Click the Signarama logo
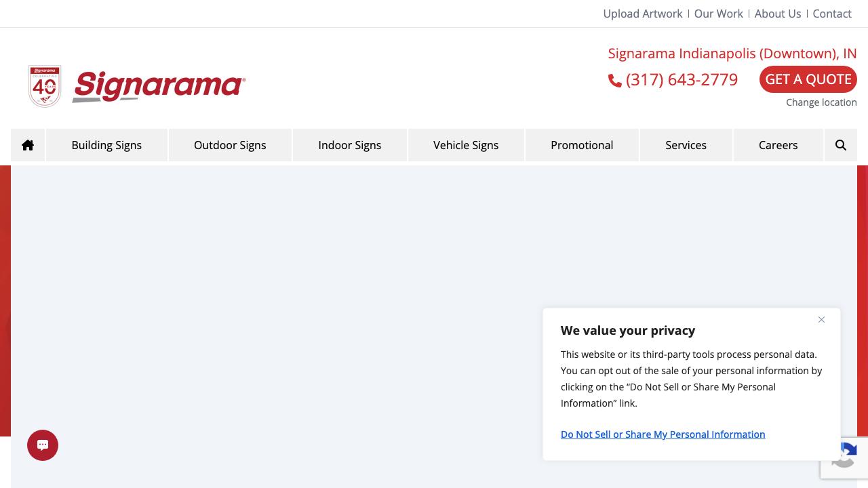The image size is (868, 488). 159,87
